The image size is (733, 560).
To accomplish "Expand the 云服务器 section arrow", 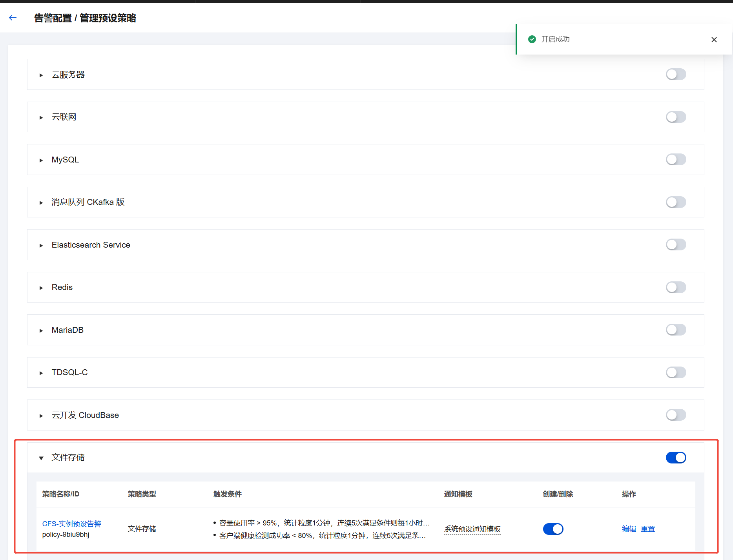I will point(41,75).
